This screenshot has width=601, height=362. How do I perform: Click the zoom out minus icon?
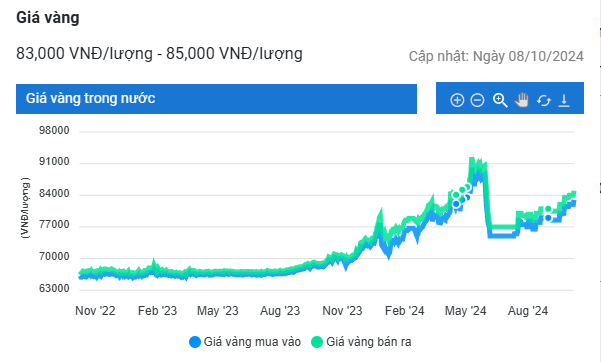pyautogui.click(x=477, y=100)
